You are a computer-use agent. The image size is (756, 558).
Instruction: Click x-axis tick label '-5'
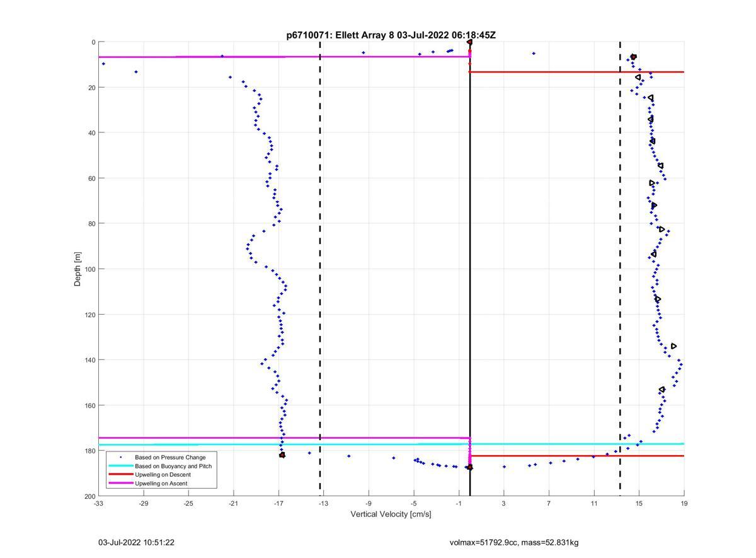(414, 503)
